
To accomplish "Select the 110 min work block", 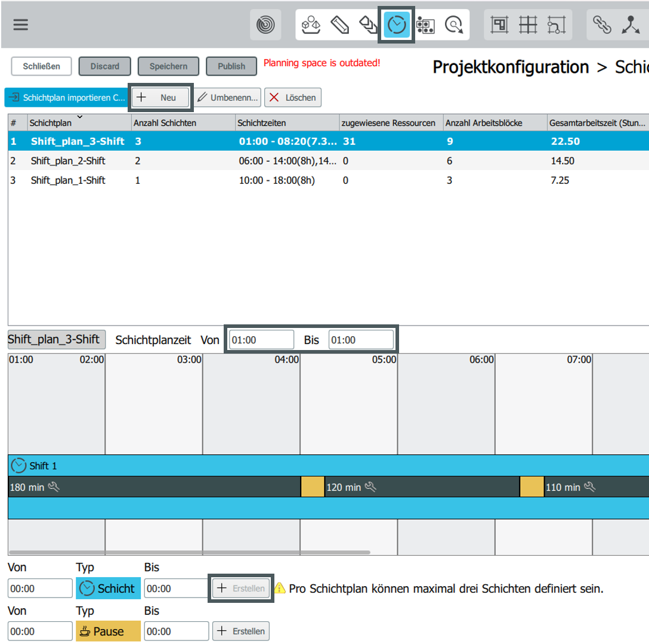I will tap(597, 487).
